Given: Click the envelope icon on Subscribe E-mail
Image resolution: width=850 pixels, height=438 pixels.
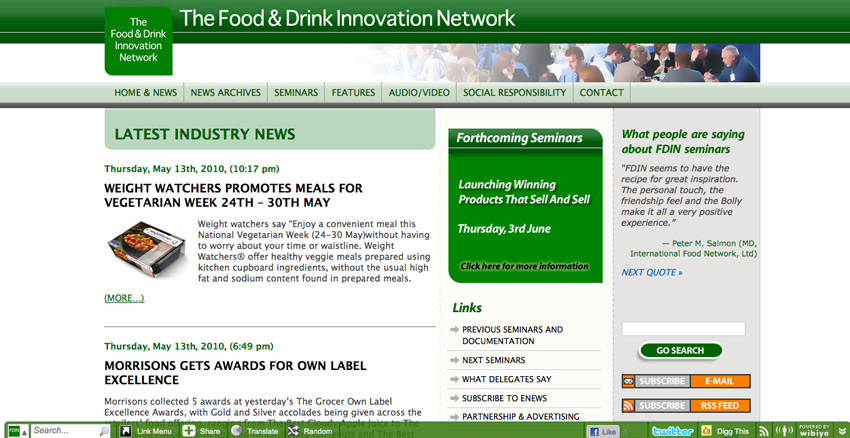Looking at the screenshot, I should pos(628,381).
